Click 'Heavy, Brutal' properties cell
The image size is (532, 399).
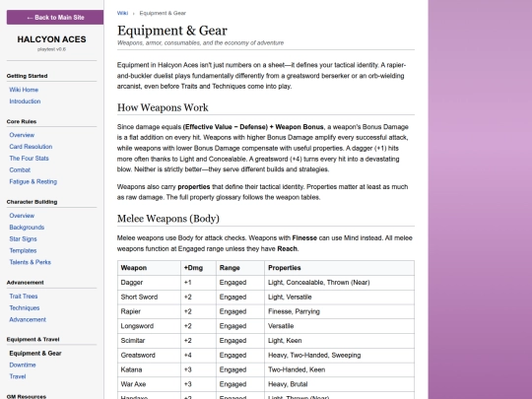pos(339,384)
